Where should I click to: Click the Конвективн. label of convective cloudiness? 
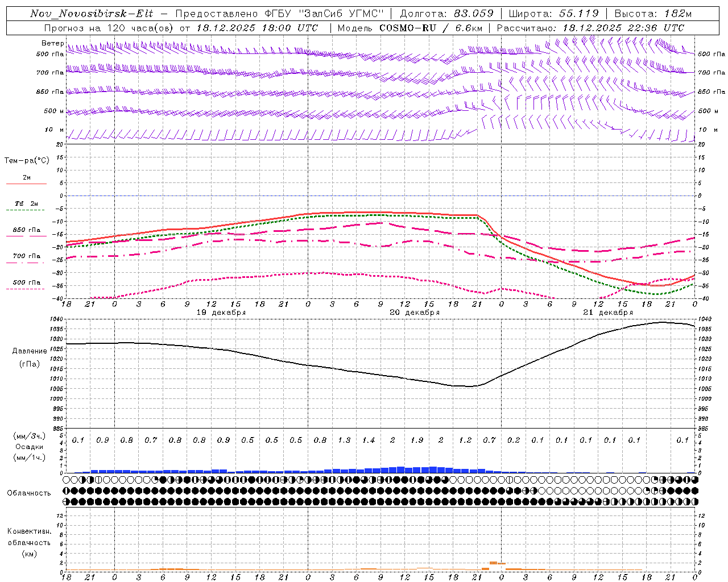click(29, 531)
